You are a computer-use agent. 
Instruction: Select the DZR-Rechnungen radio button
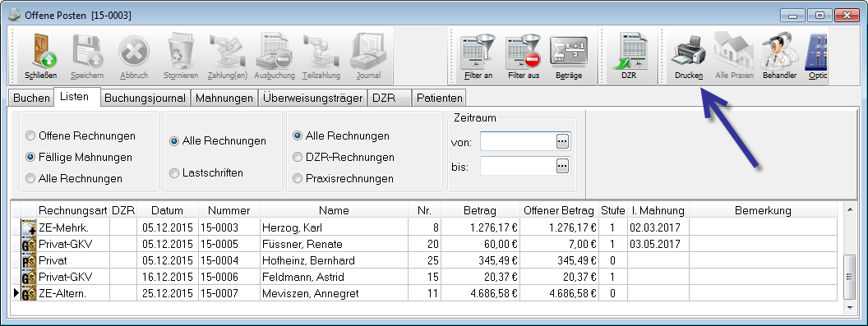pyautogui.click(x=298, y=157)
